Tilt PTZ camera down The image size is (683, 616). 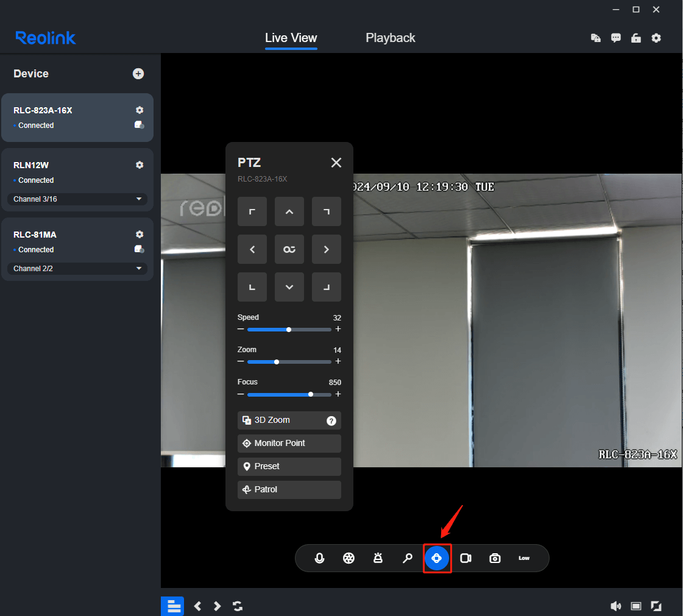pos(289,287)
